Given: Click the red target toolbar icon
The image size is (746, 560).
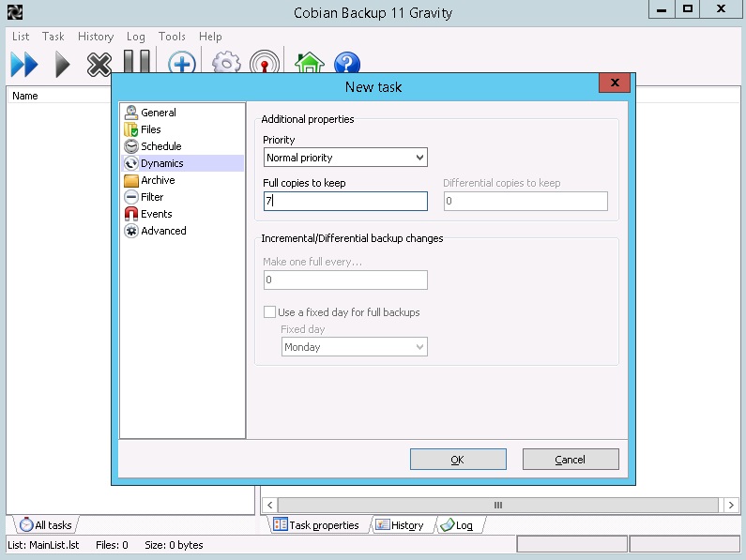Looking at the screenshot, I should 265,62.
